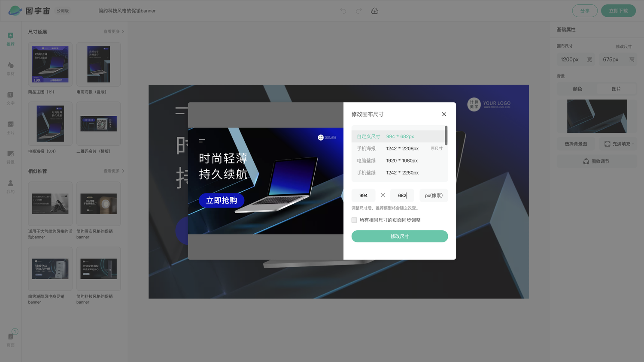Open the 页面 pages panel

tap(11, 339)
